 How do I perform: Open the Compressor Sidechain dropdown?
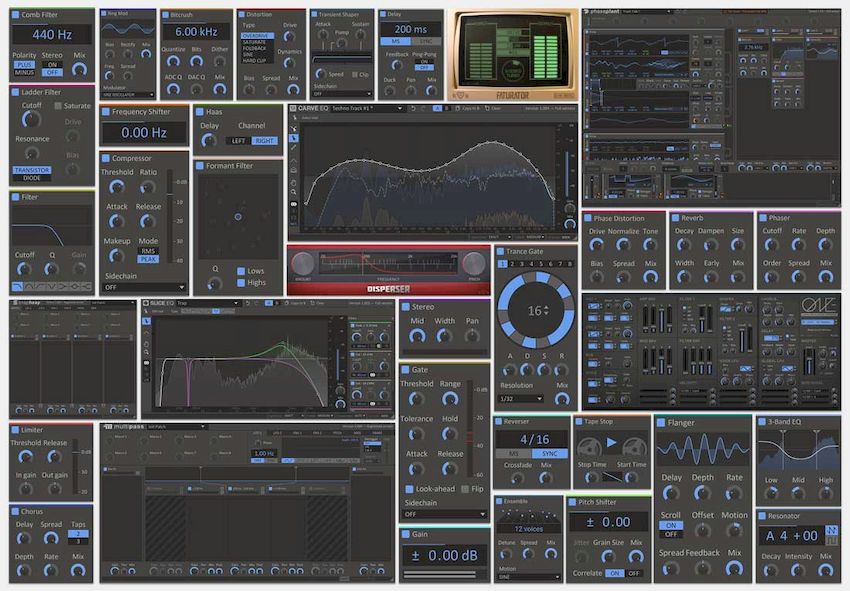[x=144, y=287]
